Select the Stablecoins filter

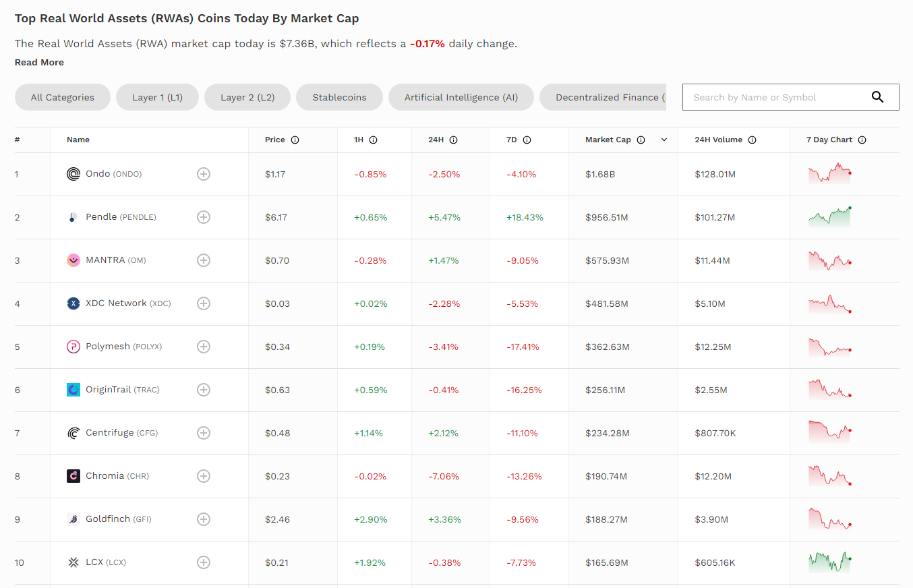(339, 97)
